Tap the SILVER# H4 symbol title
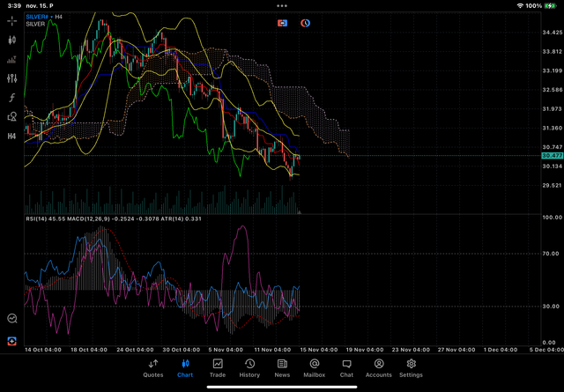Screen dimensions: 564x392 click(44, 17)
